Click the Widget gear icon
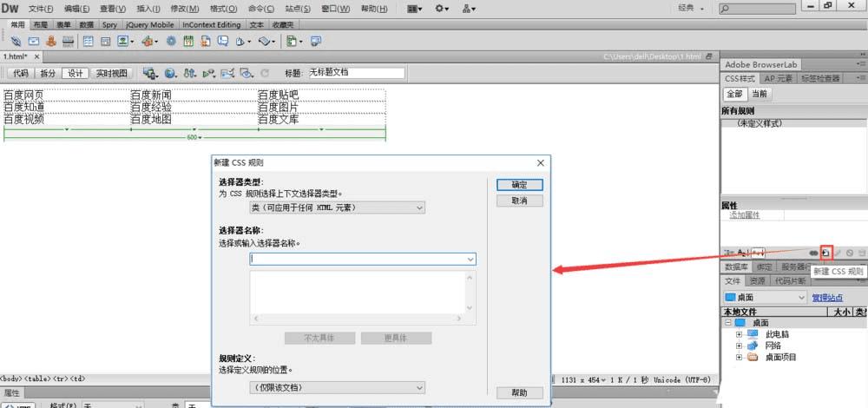Image resolution: width=868 pixels, height=408 pixels. click(x=171, y=41)
